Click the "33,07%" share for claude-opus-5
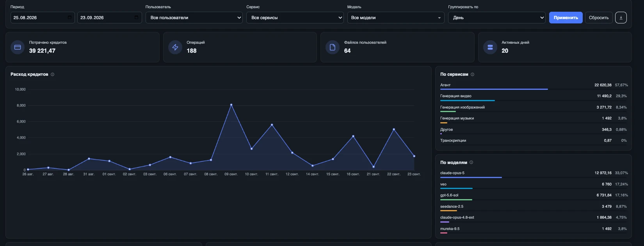Image resolution: width=644 pixels, height=246 pixels. point(621,173)
